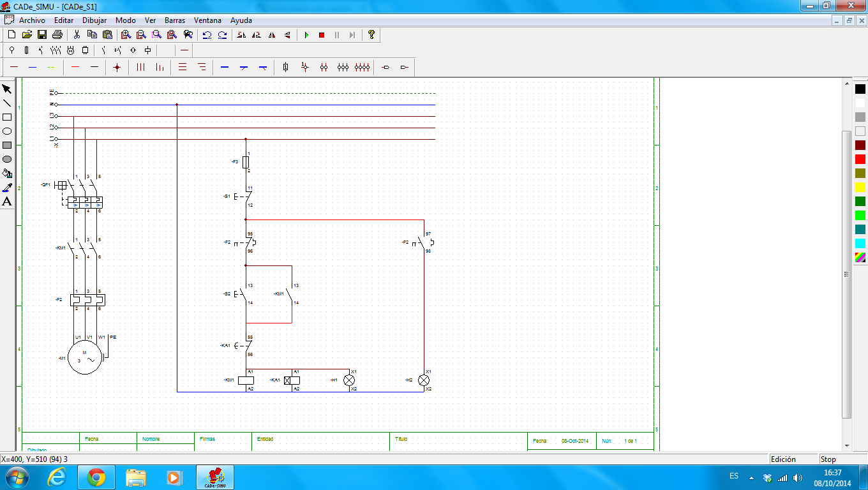Open the Modo menu
This screenshot has height=490, width=868.
[x=125, y=20]
